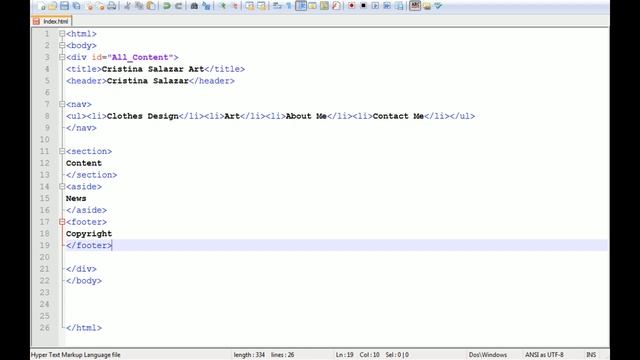Click the 'Ln : 19' status entry
The width and height of the screenshot is (640, 360).
pos(344,355)
